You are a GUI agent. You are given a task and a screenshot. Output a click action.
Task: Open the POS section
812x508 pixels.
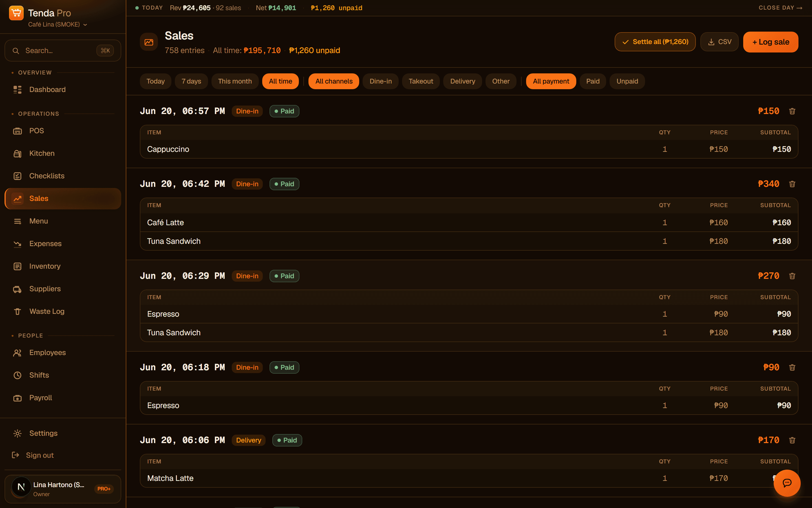(x=63, y=131)
